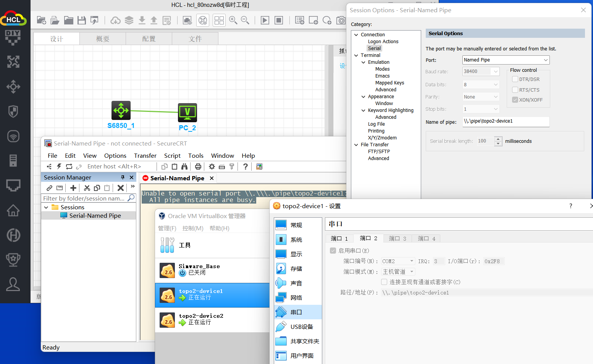This screenshot has height=364, width=593.
Task: Open SecureCRT Session Options gear icon
Action: click(212, 167)
